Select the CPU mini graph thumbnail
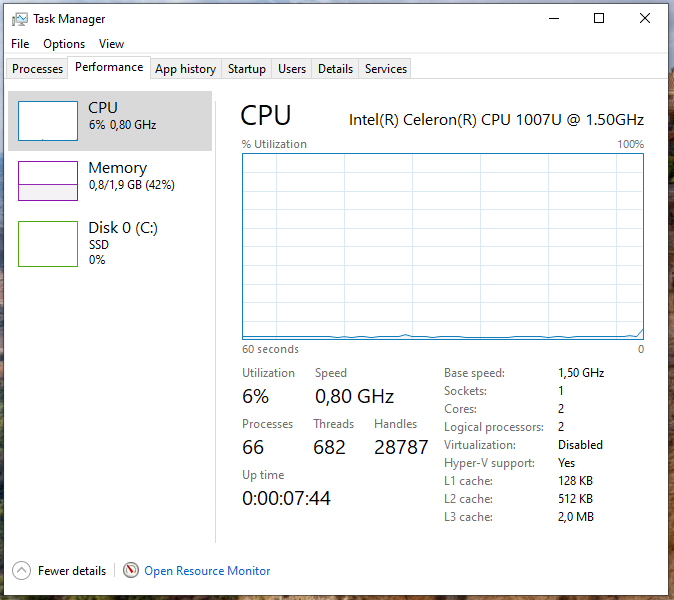The height and width of the screenshot is (600, 674). pyautogui.click(x=48, y=121)
